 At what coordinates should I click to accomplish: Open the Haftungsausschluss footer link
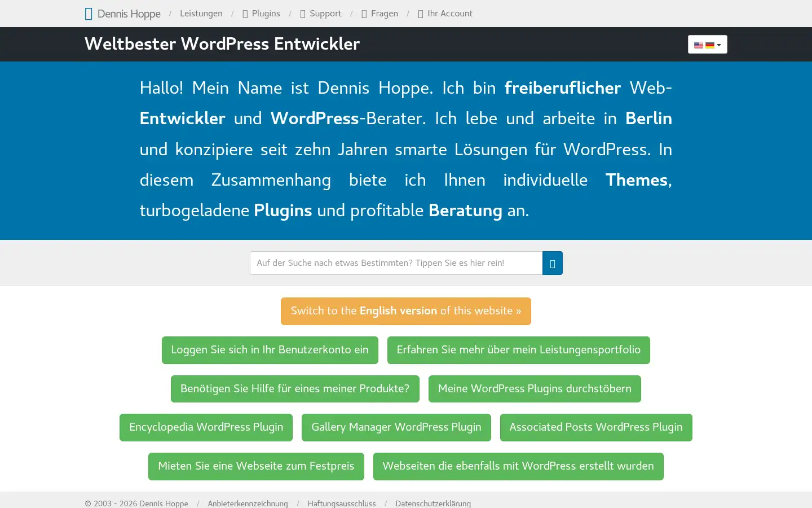(x=342, y=503)
